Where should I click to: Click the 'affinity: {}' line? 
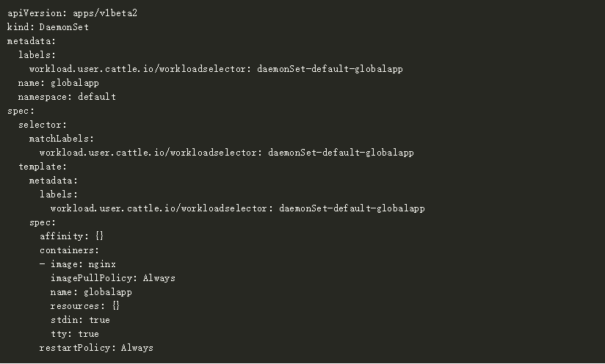[72, 236]
